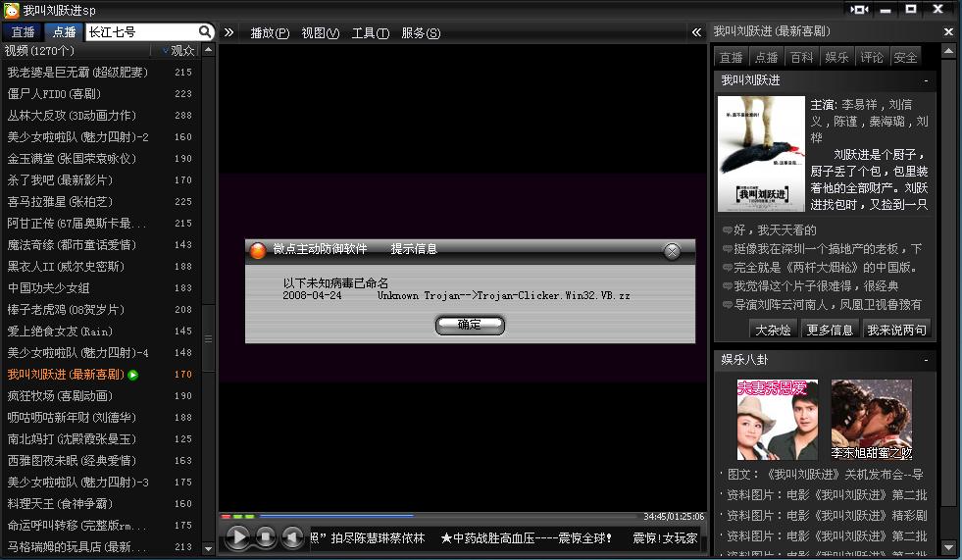Select 疯狂牧场 (喜剧动画) in list
Screen dimensions: 962x560
pos(100,395)
